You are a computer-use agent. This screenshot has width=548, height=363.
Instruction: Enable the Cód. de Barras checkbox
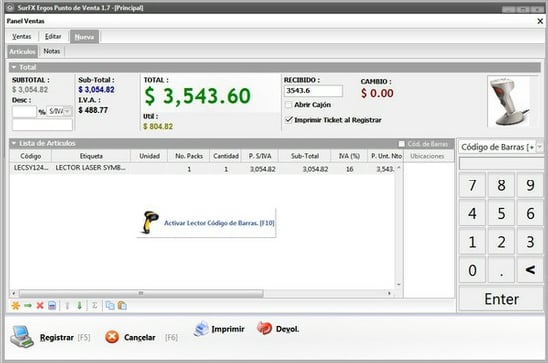(x=402, y=144)
